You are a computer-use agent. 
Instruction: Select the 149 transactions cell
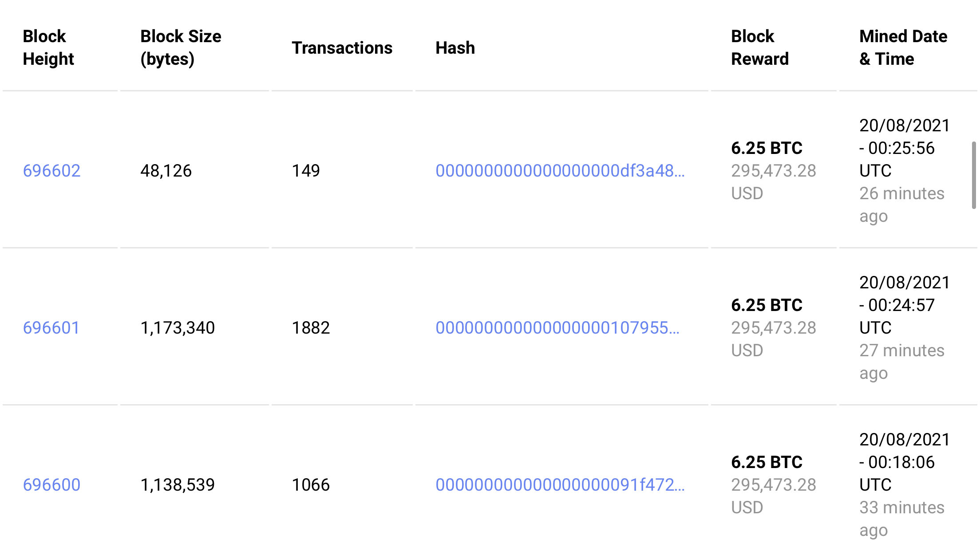pyautogui.click(x=306, y=171)
